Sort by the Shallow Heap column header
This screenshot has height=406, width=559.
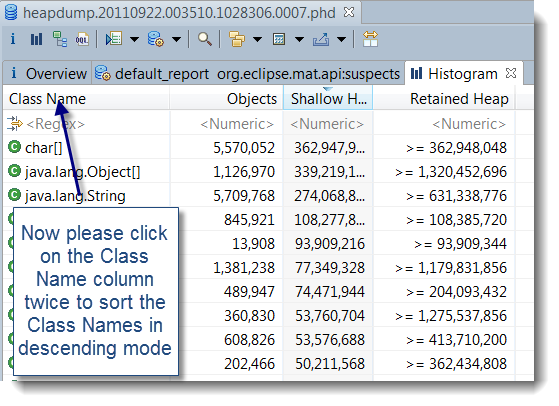[328, 99]
